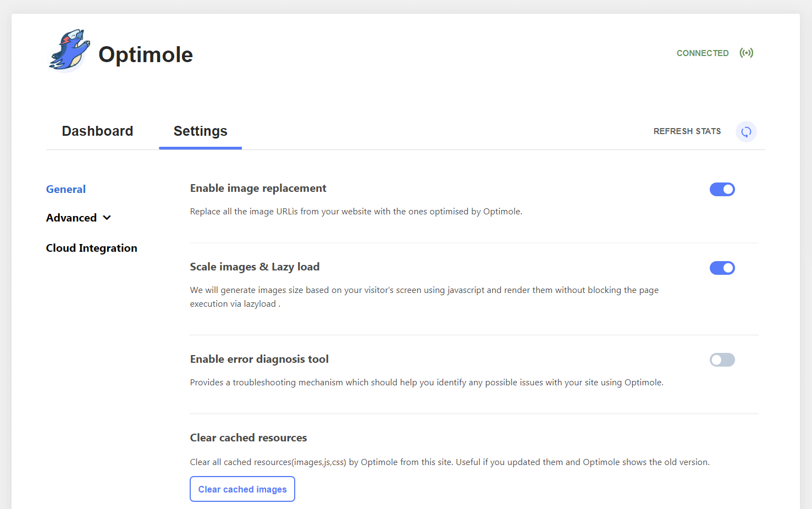Image resolution: width=812 pixels, height=509 pixels.
Task: Select General in the settings sidebar
Action: coord(65,189)
